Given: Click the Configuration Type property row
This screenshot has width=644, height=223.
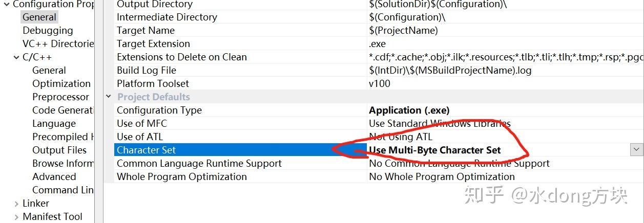Looking at the screenshot, I should click(159, 110).
